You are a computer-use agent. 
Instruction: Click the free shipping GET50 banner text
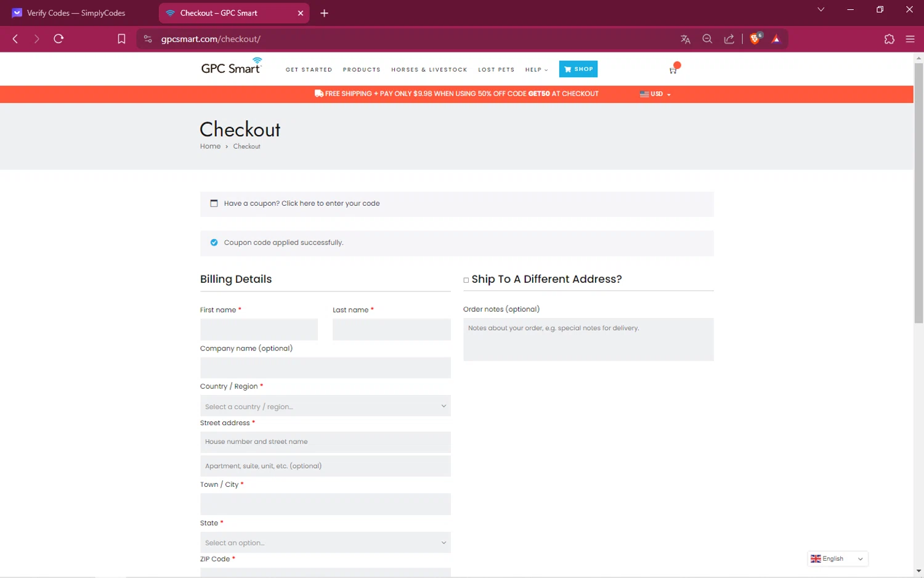[x=456, y=94]
